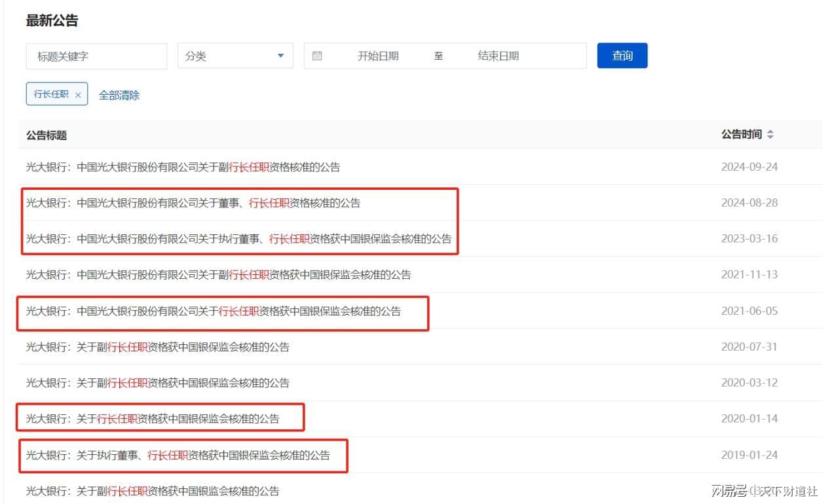Screen dimensions: 830x504
Task: Open 副行长任职资格获中国银监会核准 announcement
Action: (x=153, y=491)
